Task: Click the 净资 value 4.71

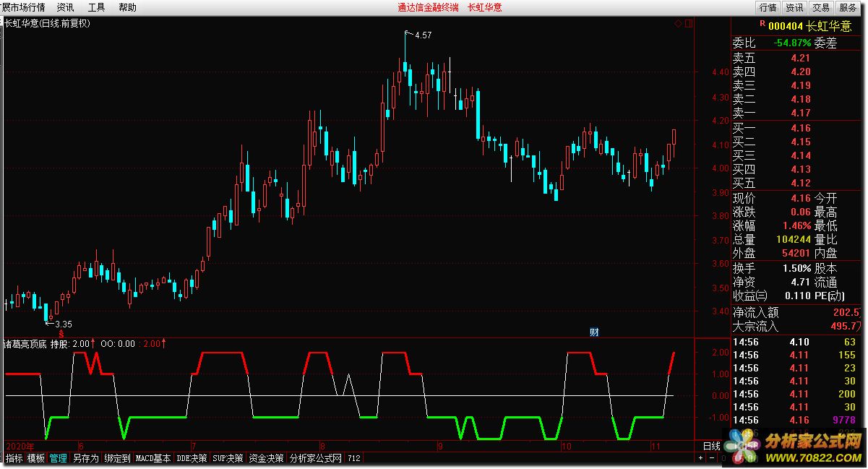Action: [x=800, y=282]
